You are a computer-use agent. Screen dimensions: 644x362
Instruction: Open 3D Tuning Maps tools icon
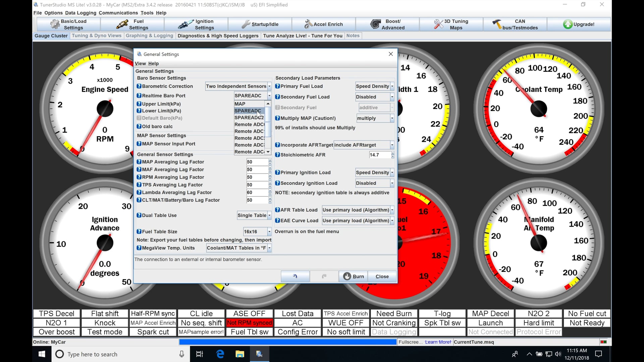click(x=438, y=24)
